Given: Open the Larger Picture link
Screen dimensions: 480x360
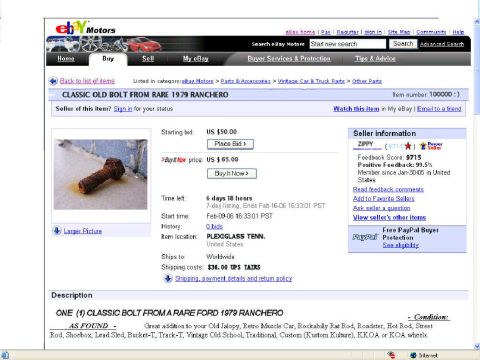Looking at the screenshot, I should [83, 231].
